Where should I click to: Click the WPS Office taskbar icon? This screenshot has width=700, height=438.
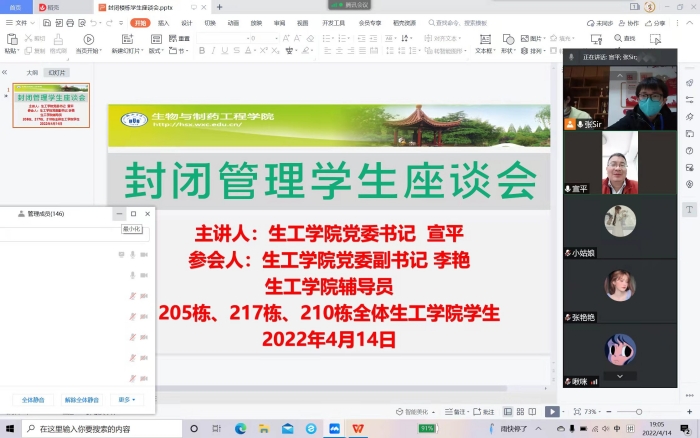357,429
